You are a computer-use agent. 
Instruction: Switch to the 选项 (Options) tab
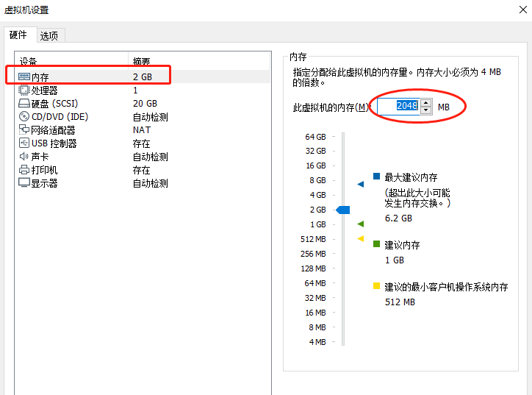coord(49,35)
